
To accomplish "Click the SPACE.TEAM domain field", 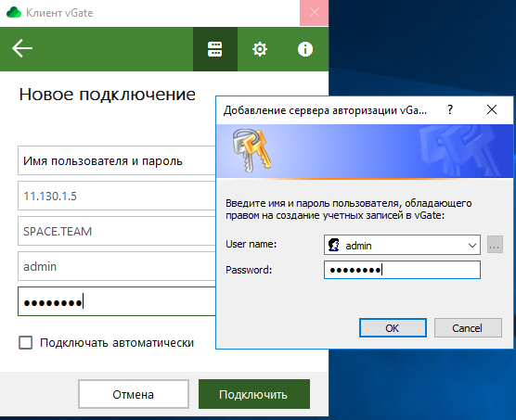I will pyautogui.click(x=117, y=231).
